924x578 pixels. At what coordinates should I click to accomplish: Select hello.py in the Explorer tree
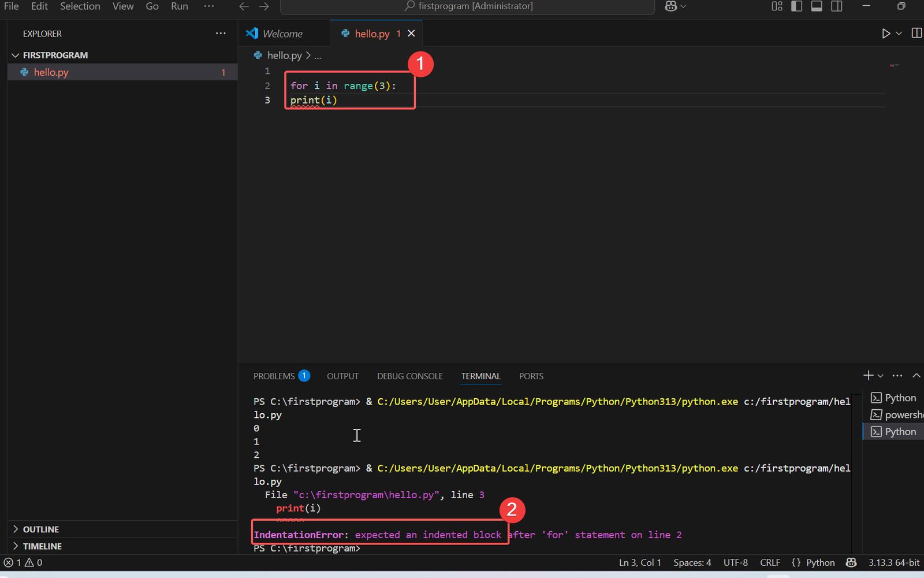(x=122, y=72)
